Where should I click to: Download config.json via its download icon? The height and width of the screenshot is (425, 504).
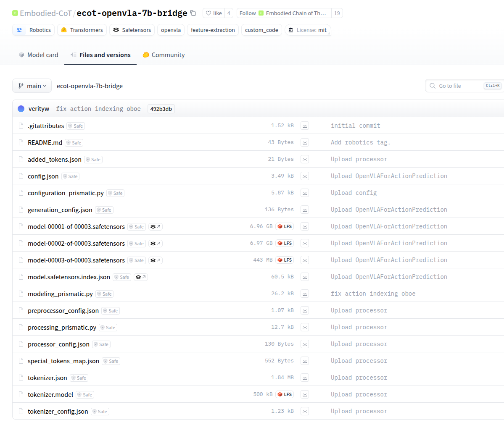[305, 176]
